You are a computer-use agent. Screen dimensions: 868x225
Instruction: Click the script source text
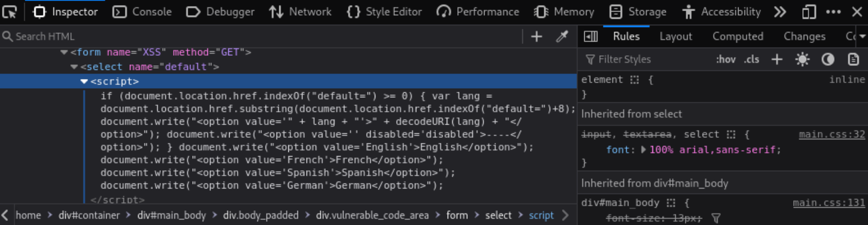(338, 141)
